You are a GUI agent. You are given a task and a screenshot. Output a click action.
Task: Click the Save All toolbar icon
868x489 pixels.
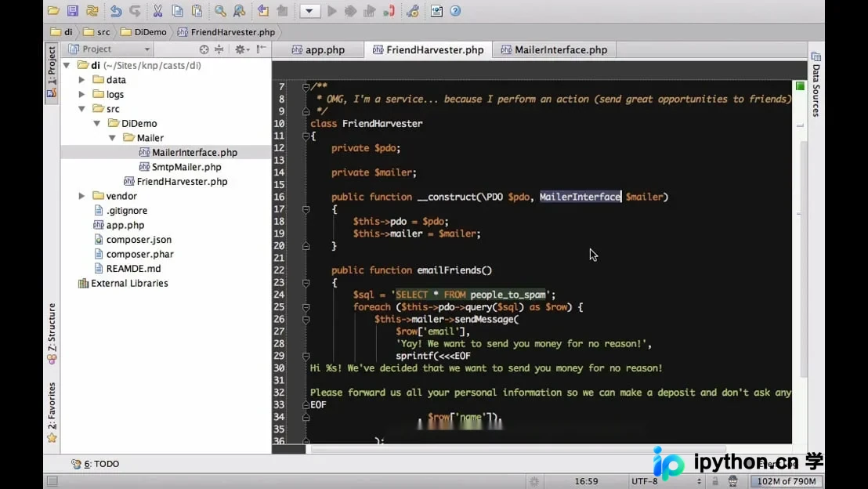tap(73, 10)
